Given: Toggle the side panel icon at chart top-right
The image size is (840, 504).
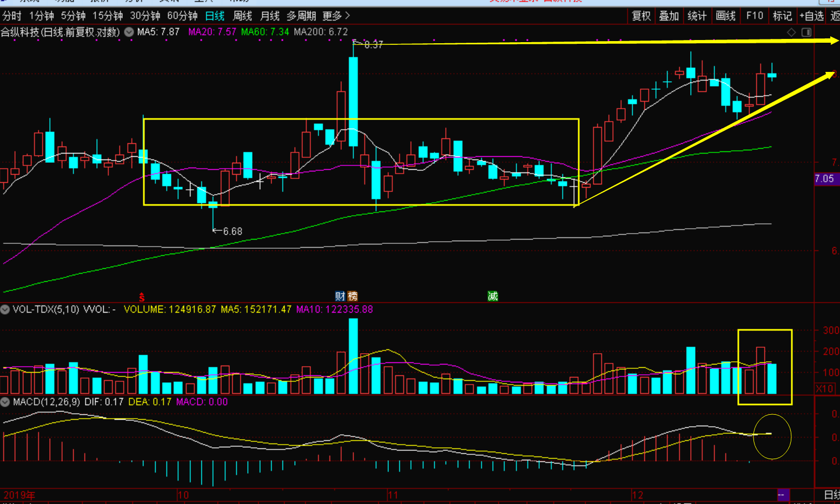Looking at the screenshot, I should click(x=806, y=32).
